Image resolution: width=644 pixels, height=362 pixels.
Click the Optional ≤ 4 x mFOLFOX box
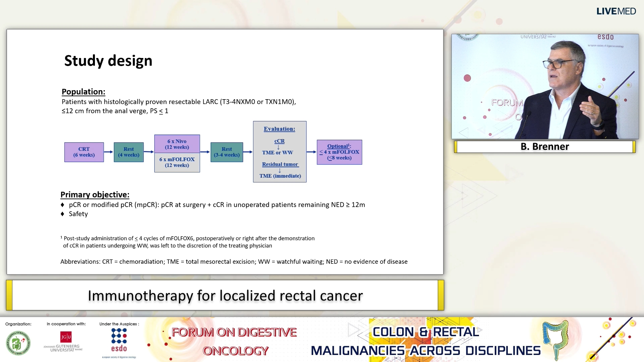[x=339, y=152]
